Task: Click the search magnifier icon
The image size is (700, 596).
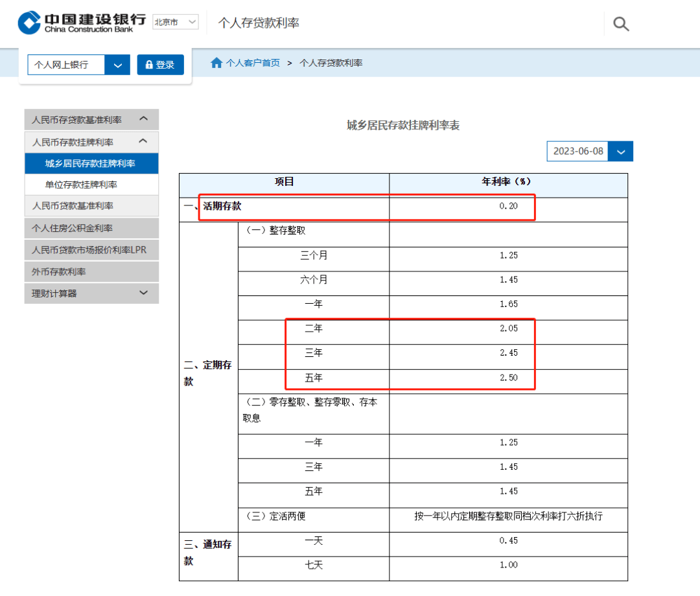Action: (620, 23)
